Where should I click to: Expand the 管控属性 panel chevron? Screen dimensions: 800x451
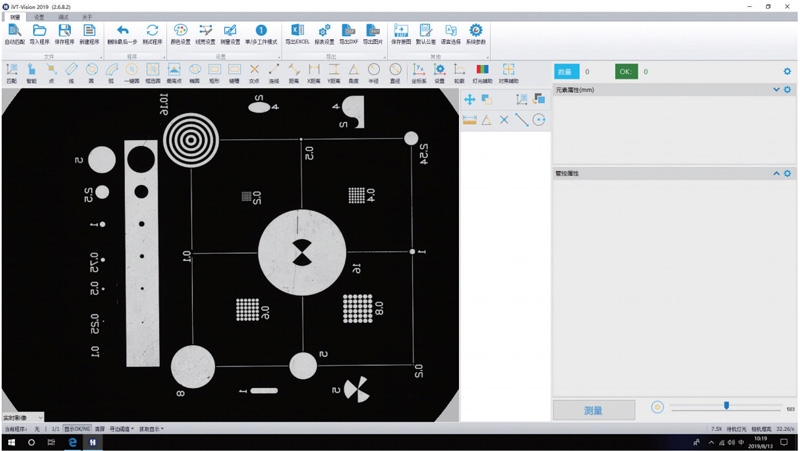point(776,174)
